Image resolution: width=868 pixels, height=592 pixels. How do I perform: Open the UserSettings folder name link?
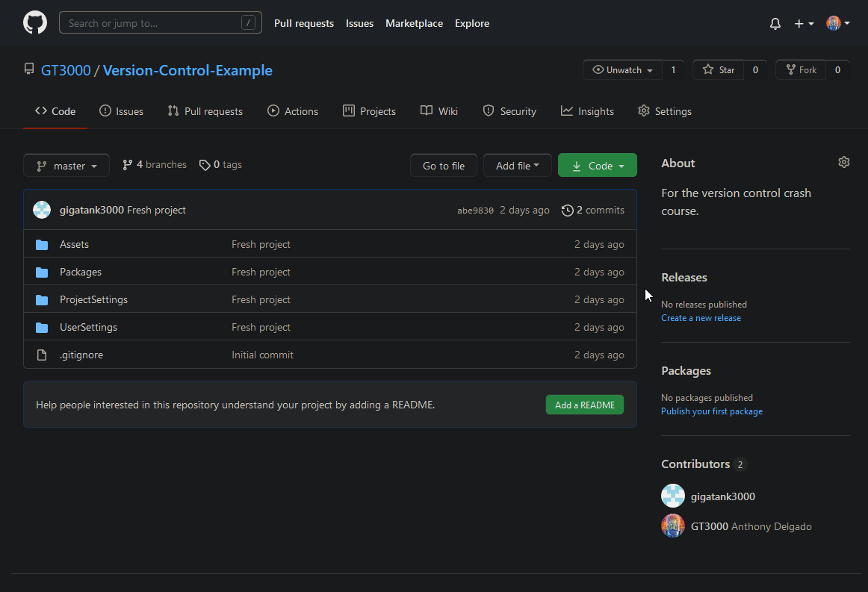89,328
